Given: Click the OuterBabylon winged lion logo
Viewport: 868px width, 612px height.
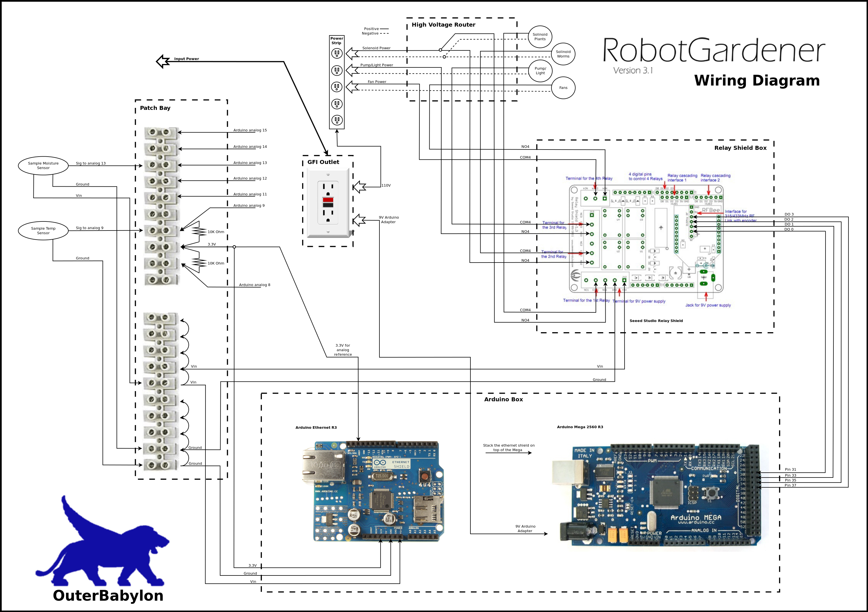Looking at the screenshot, I should coord(102,541).
